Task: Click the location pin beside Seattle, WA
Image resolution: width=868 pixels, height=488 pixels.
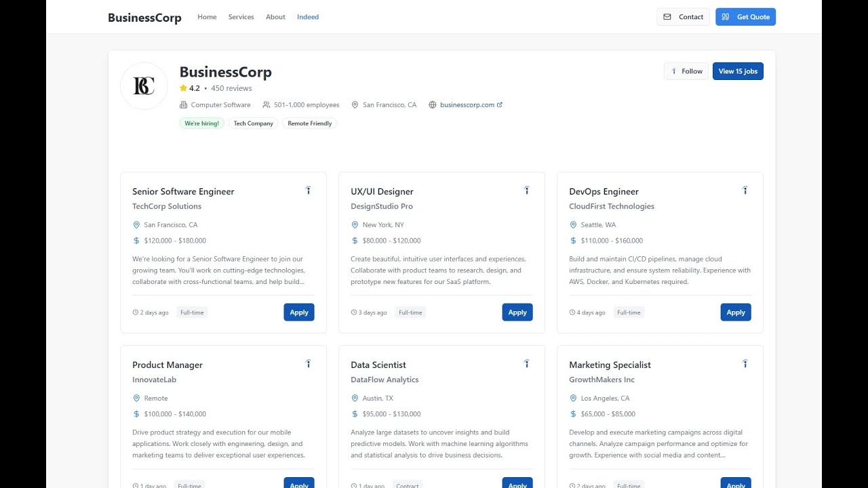Action: pos(573,225)
